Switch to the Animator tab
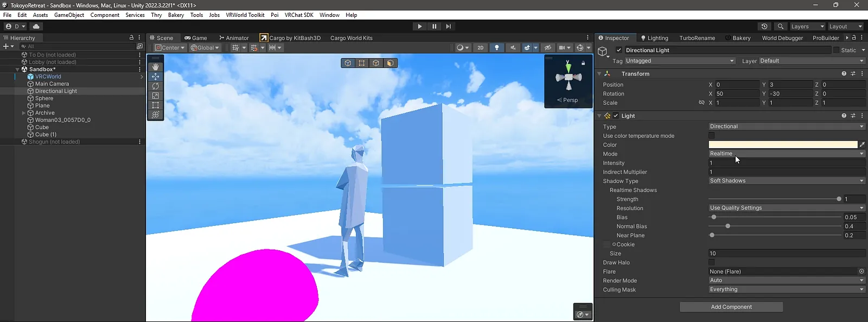The height and width of the screenshot is (322, 868). (234, 37)
